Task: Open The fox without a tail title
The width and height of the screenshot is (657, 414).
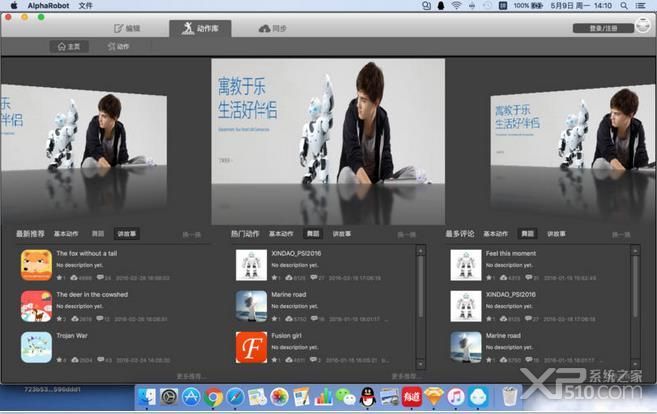Action: pyautogui.click(x=87, y=254)
